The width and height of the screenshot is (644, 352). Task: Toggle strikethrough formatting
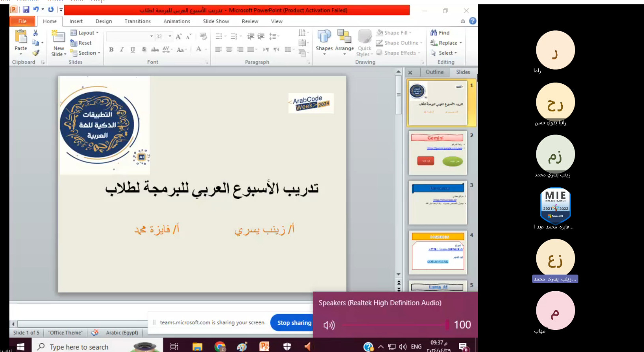click(155, 49)
